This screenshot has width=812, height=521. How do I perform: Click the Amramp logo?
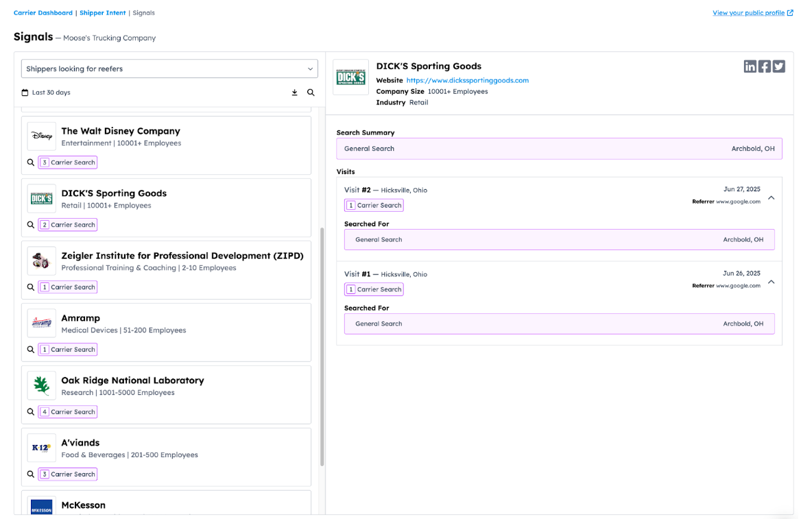tap(41, 323)
